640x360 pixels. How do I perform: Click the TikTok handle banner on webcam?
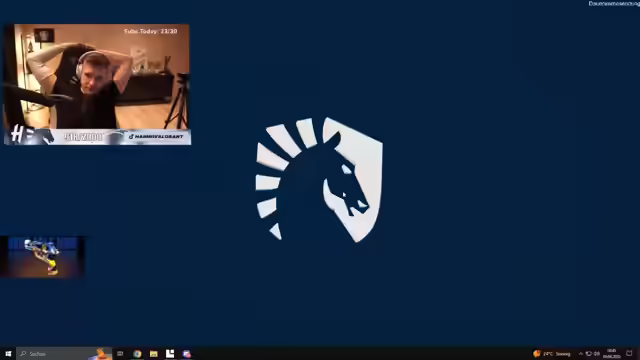click(156, 136)
